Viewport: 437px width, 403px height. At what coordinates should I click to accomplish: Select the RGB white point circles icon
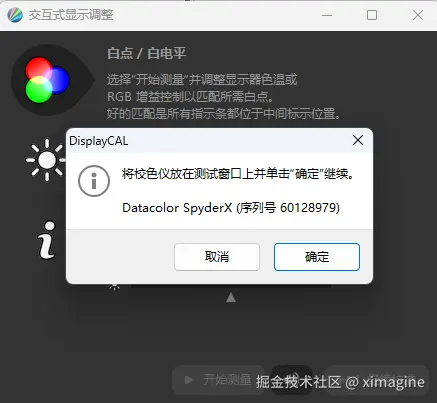(47, 80)
